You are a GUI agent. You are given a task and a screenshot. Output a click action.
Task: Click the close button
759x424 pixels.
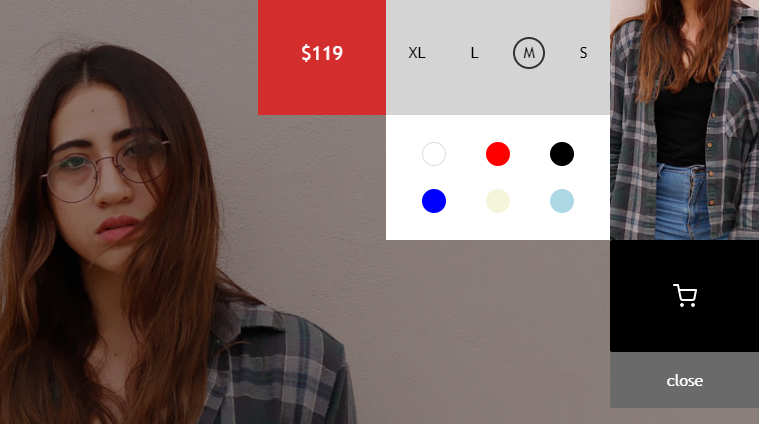click(684, 380)
